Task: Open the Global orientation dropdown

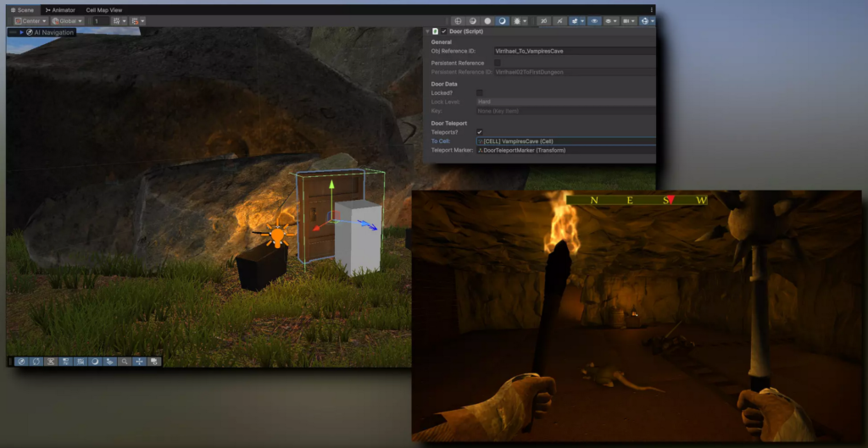Action: [67, 20]
